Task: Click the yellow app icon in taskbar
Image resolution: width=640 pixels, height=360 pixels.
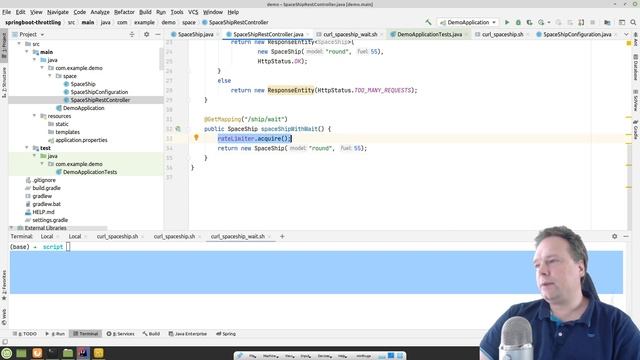Action: point(98,353)
